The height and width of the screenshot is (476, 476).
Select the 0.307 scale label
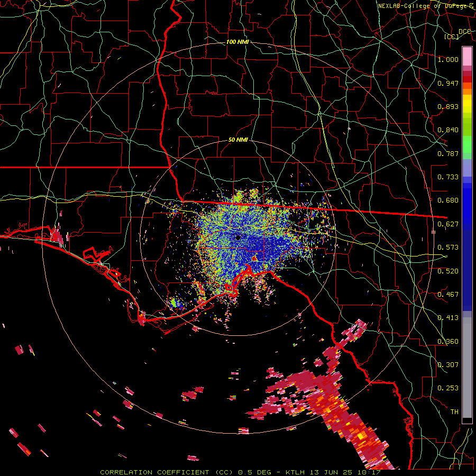click(x=448, y=364)
